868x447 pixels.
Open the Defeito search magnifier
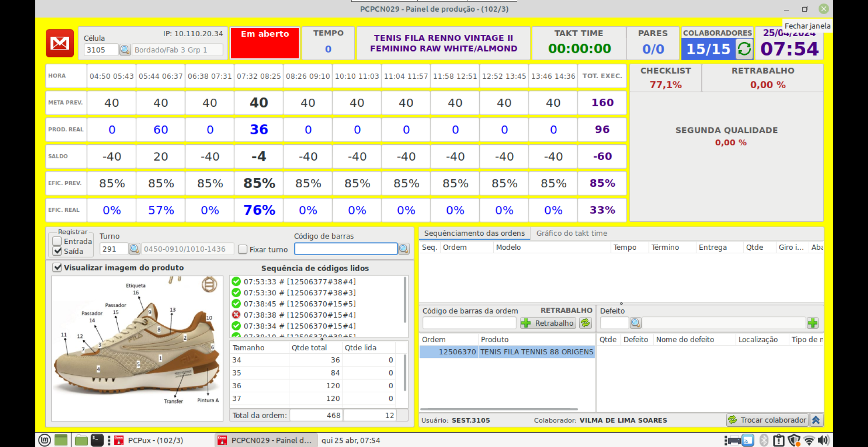click(635, 323)
